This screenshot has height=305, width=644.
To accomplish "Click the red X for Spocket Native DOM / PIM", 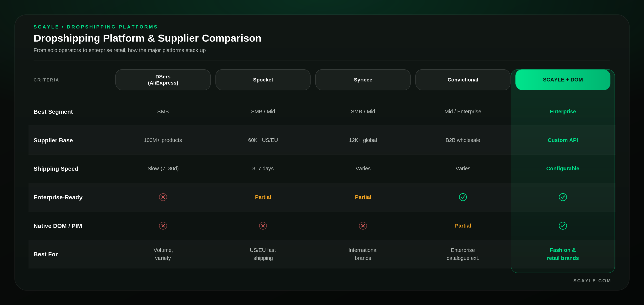I will (x=263, y=226).
